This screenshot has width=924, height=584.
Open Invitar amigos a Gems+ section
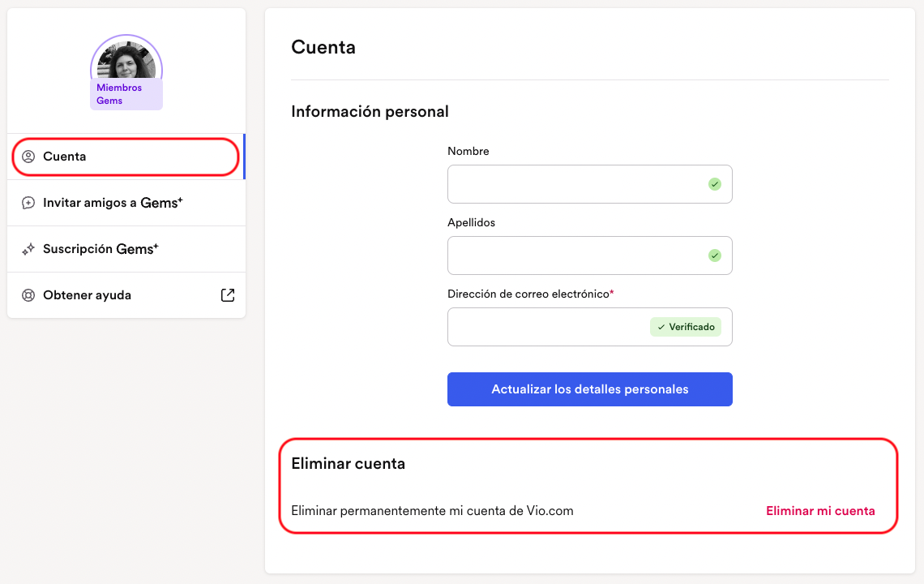[x=126, y=203]
